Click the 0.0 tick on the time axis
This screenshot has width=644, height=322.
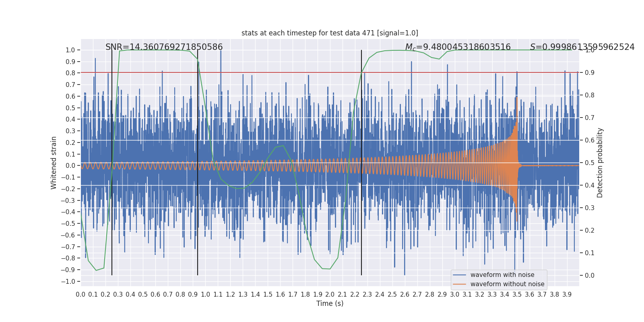point(80,294)
